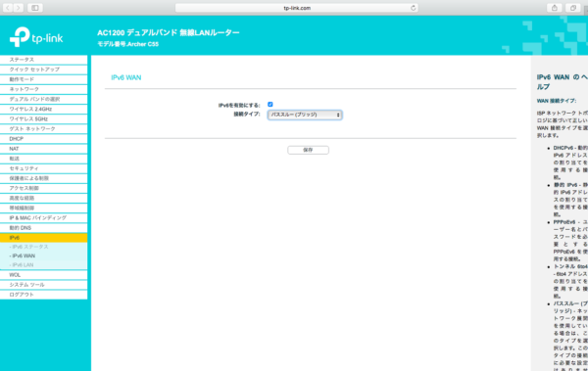This screenshot has height=371, width=588.
Task: Show all tabs icon in Safari
Action: [x=572, y=8]
